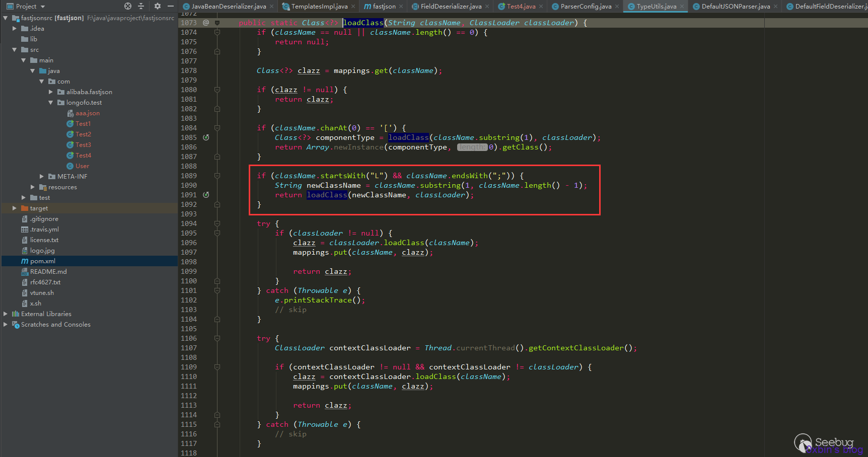This screenshot has height=457, width=868.
Task: Select x.sh in the tree
Action: (x=35, y=303)
